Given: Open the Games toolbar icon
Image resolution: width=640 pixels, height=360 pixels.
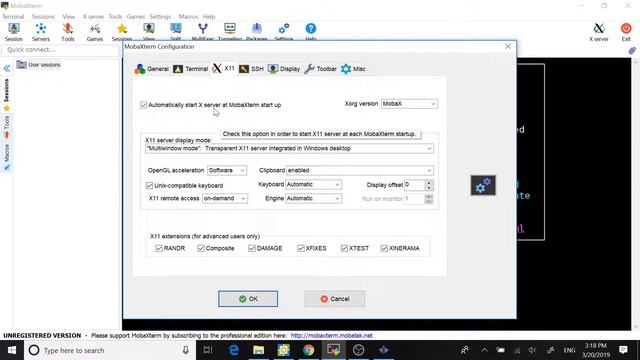Looking at the screenshot, I should 95,32.
